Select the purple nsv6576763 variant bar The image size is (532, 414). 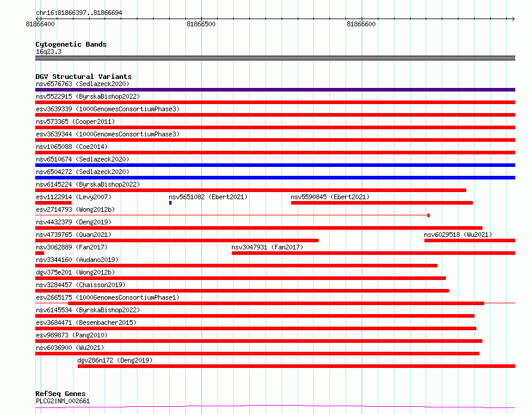(x=275, y=90)
